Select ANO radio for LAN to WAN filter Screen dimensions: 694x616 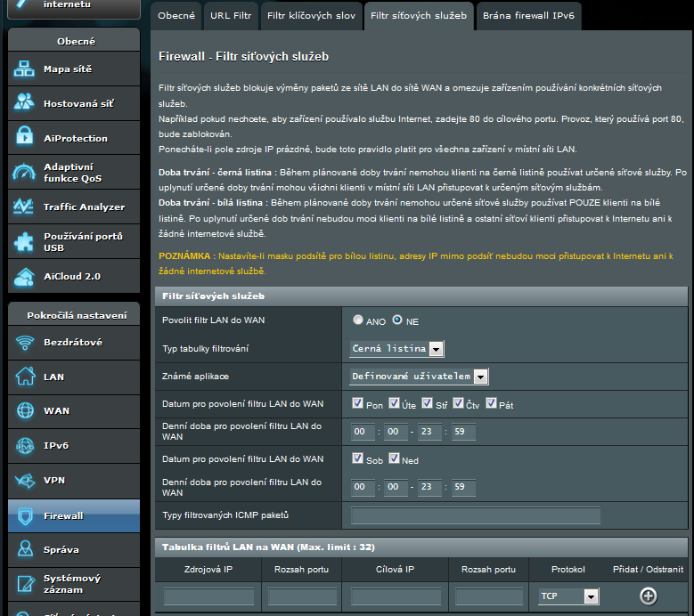tap(358, 320)
